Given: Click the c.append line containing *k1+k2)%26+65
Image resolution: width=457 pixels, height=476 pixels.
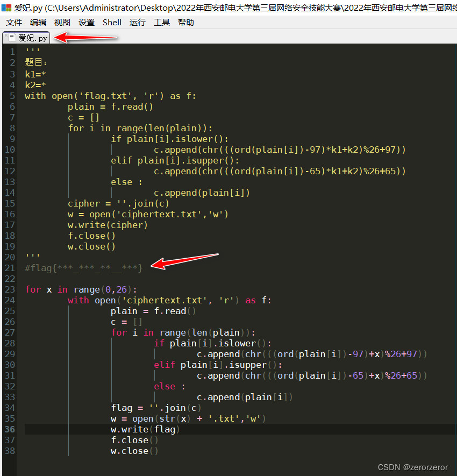Looking at the screenshot, I should coord(280,172).
